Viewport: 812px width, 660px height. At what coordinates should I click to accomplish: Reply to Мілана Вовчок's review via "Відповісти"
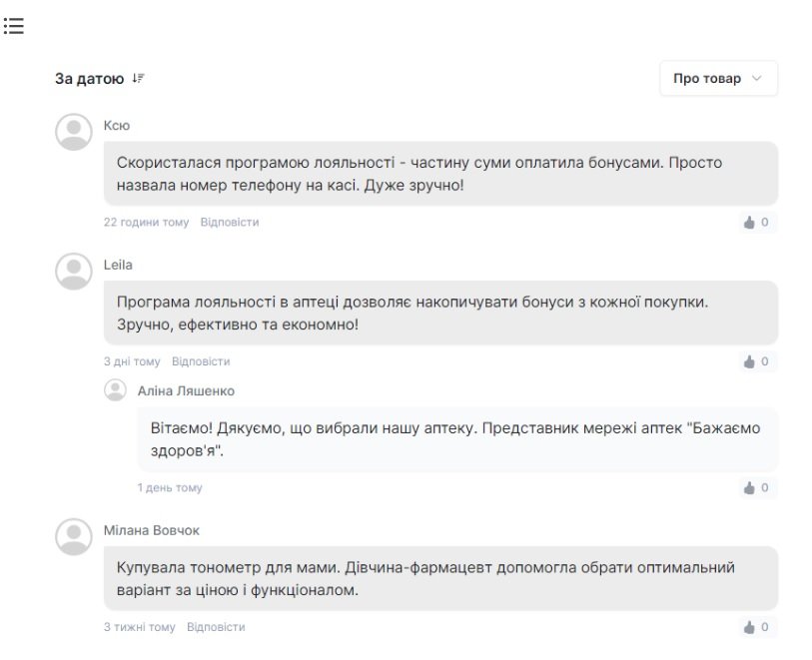[215, 627]
